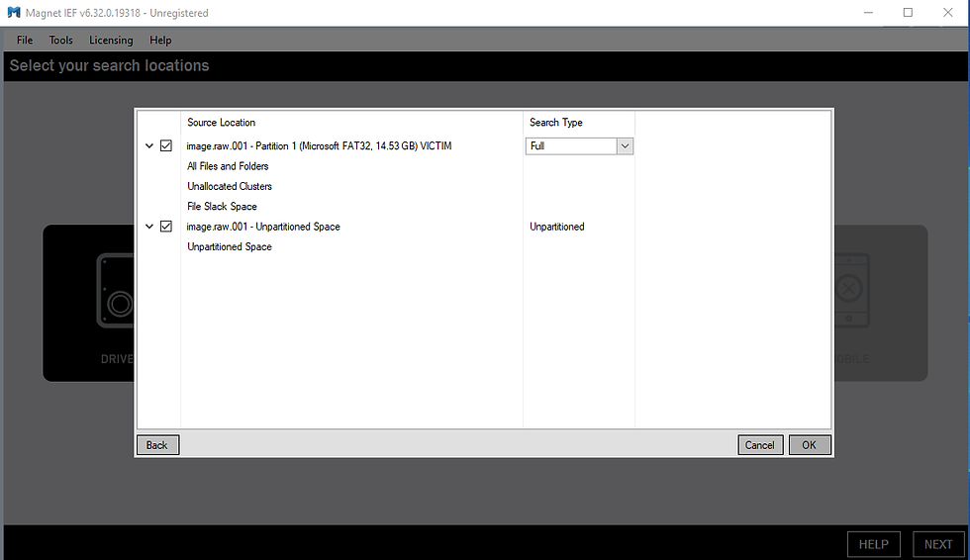Screen dimensions: 970x560
Task: Open the Help menu
Action: (x=160, y=41)
